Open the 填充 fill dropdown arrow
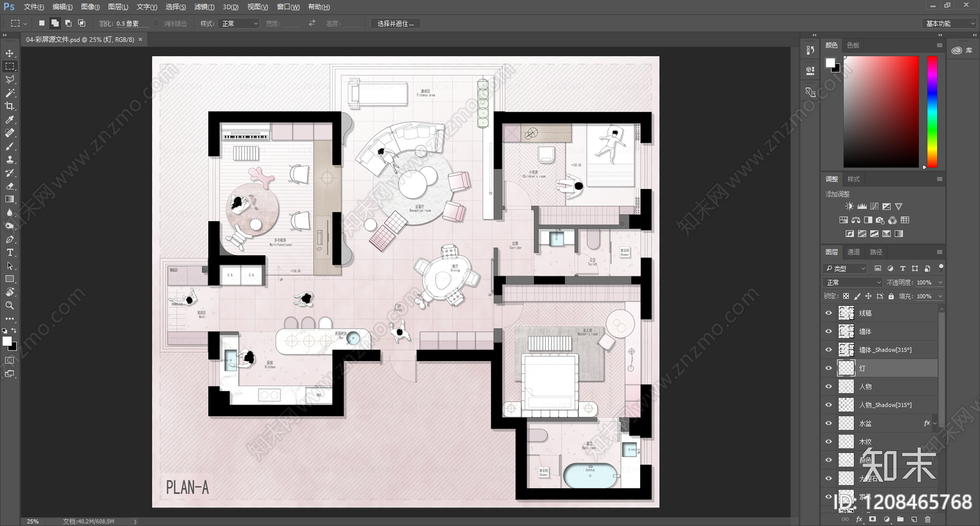Viewport: 980px width, 526px height. pos(940,296)
